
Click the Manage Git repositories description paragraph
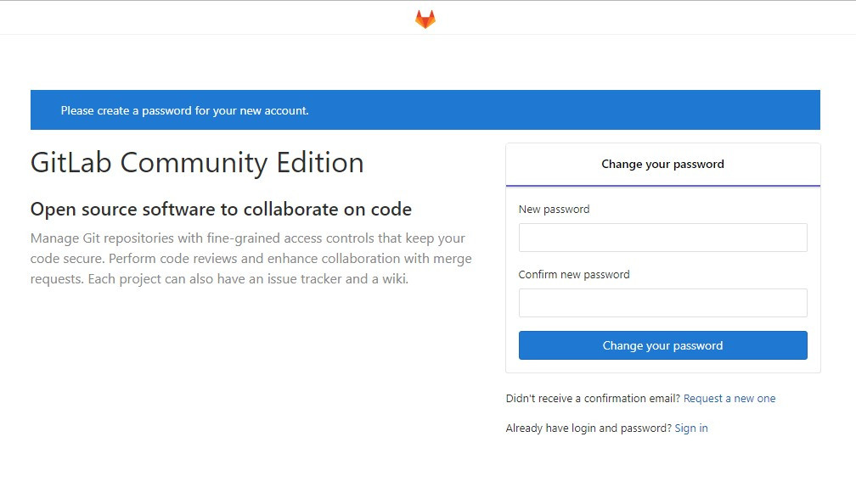(x=251, y=259)
